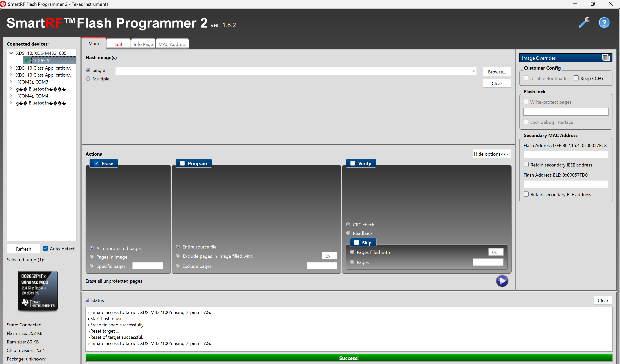
Task: Start the actions with the blue play button
Action: 502,281
